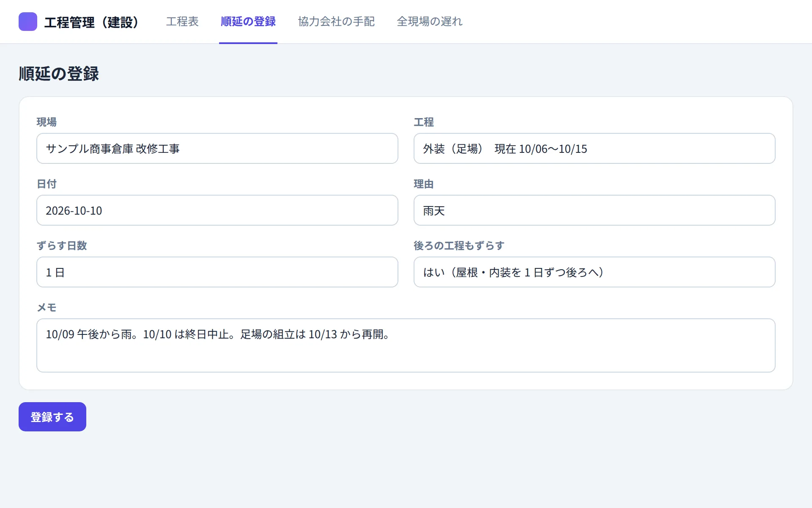
Task: Go to the 全現場の遅れ tab
Action: tap(430, 22)
